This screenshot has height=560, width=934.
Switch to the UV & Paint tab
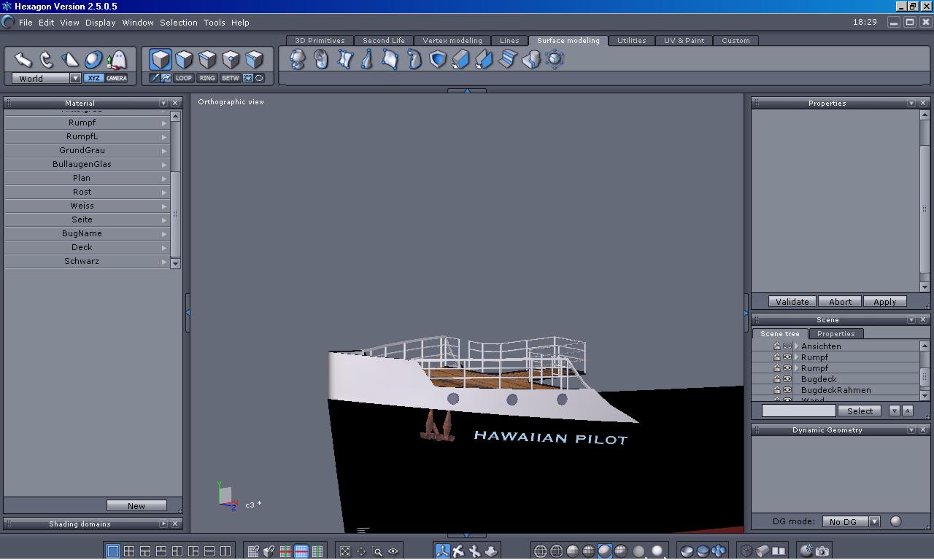[x=684, y=41]
